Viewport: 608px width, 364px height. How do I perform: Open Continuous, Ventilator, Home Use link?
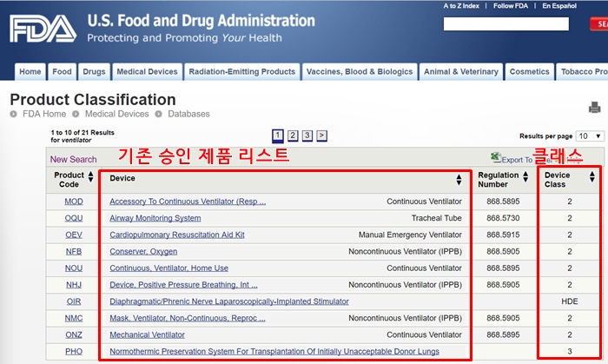point(169,268)
